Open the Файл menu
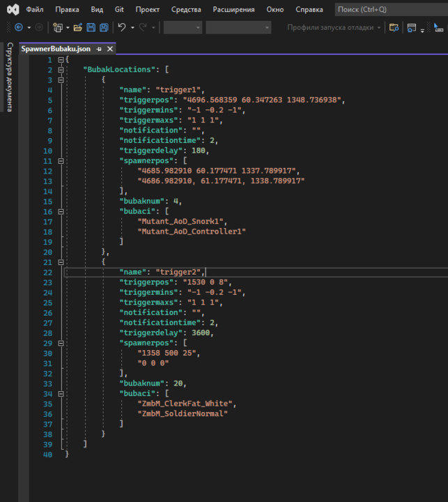The image size is (448, 502). pos(35,10)
